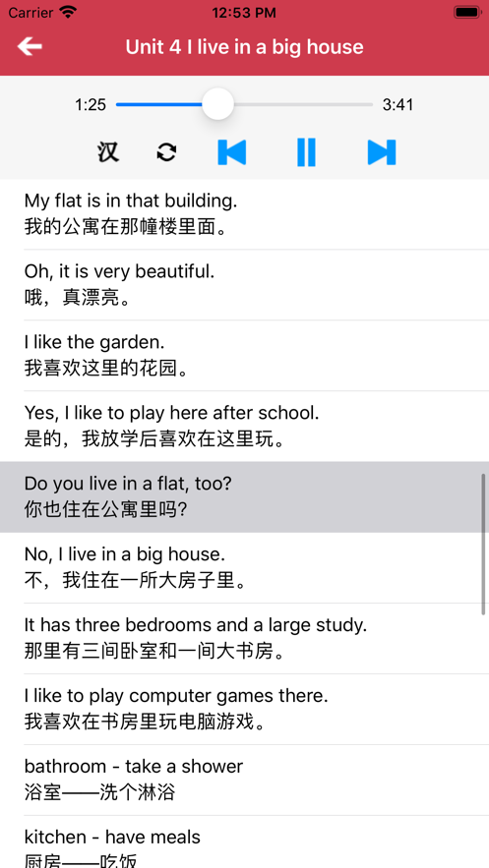Screen dimensions: 489x868
Task: Tap 'I like to play computer games there.'
Action: pyautogui.click(x=244, y=710)
